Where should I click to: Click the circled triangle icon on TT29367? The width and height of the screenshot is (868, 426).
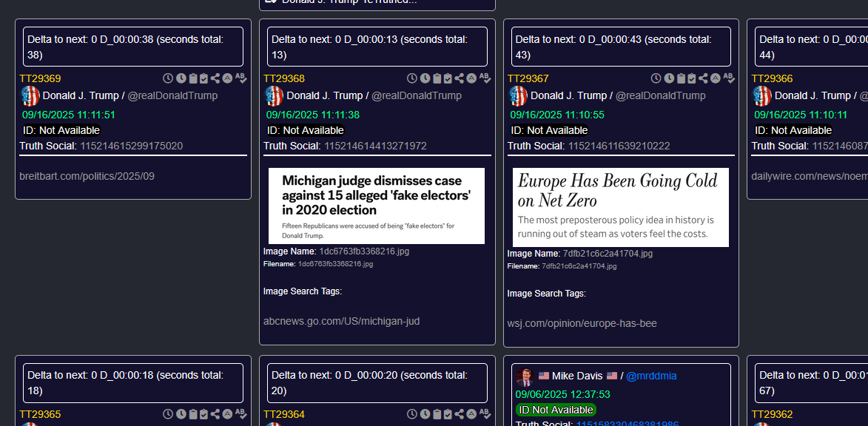pyautogui.click(x=716, y=78)
